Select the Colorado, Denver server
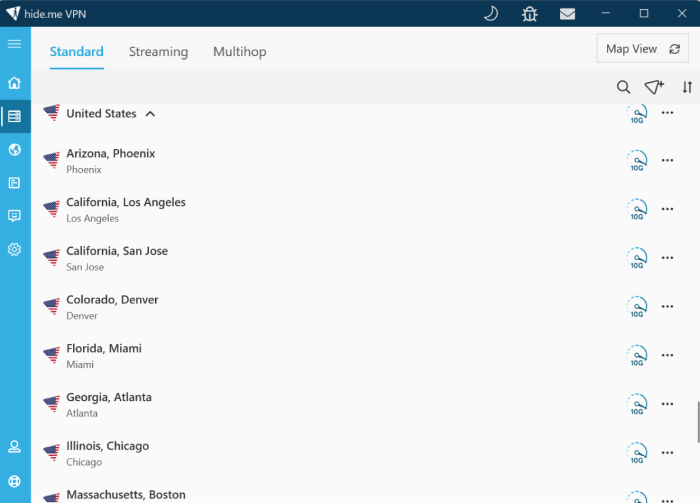Viewport: 700px width, 503px height. tap(365, 307)
